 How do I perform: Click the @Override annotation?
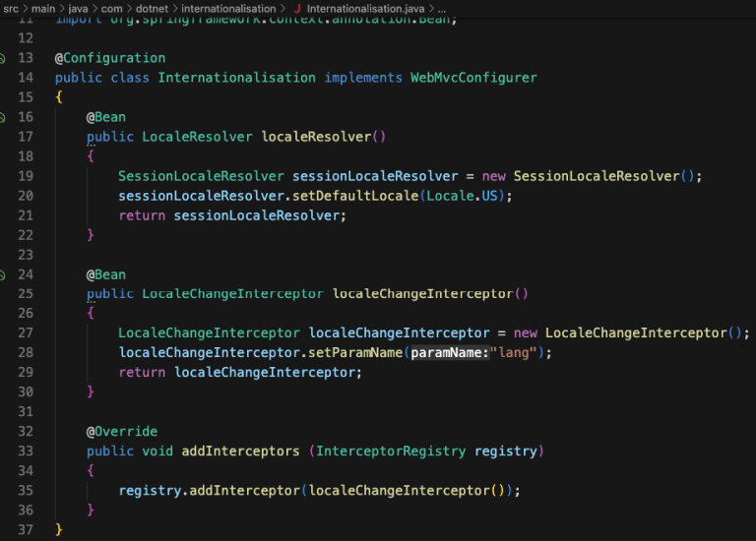coord(122,432)
